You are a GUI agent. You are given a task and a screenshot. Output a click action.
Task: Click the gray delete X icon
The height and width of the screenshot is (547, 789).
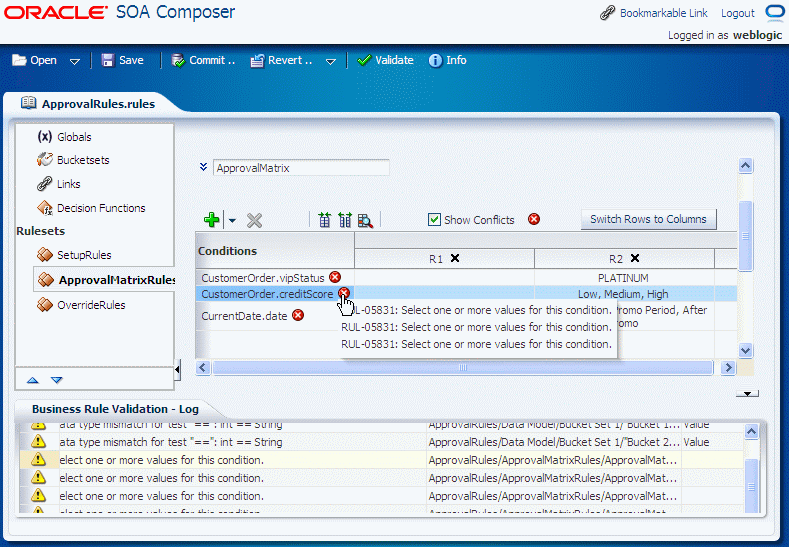(254, 220)
